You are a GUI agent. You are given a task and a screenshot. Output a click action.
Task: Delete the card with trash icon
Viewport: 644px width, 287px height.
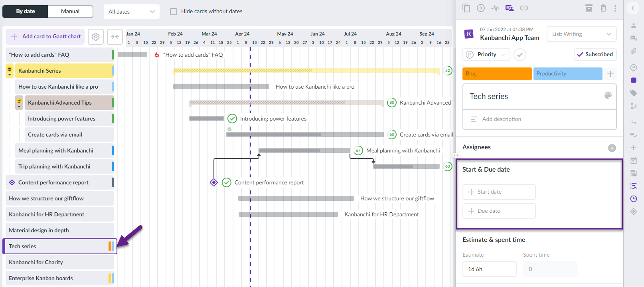pos(603,8)
